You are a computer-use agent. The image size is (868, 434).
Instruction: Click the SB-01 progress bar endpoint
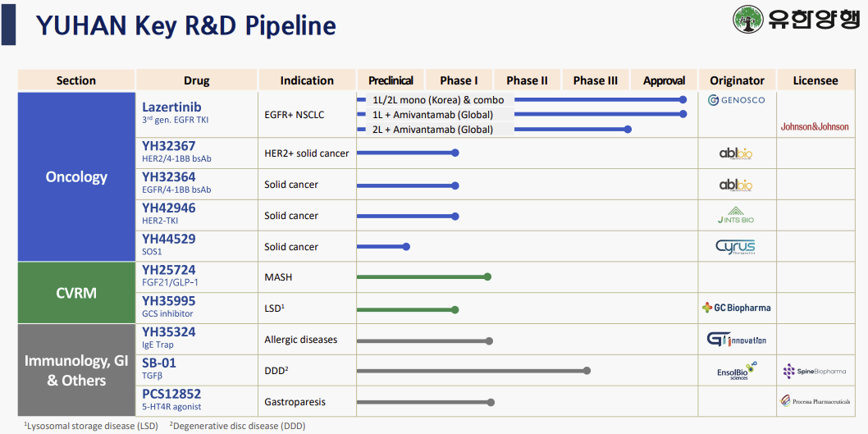coord(587,371)
